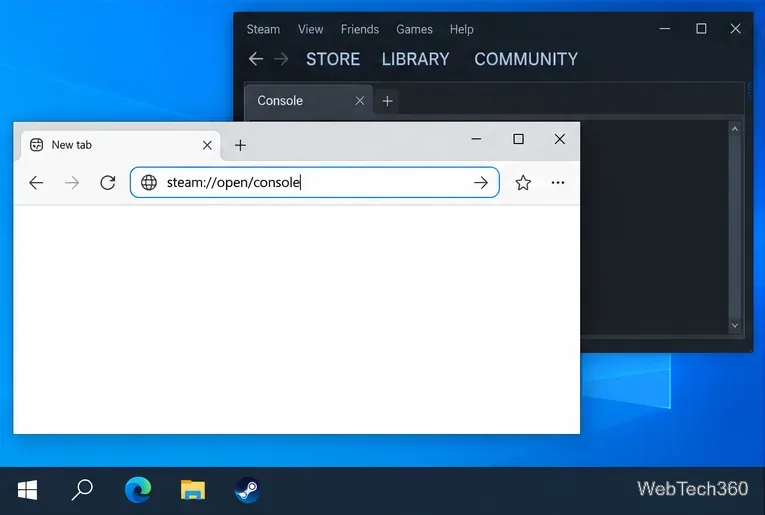
Task: Click scroll up arrow in Steam console
Action: 735,129
